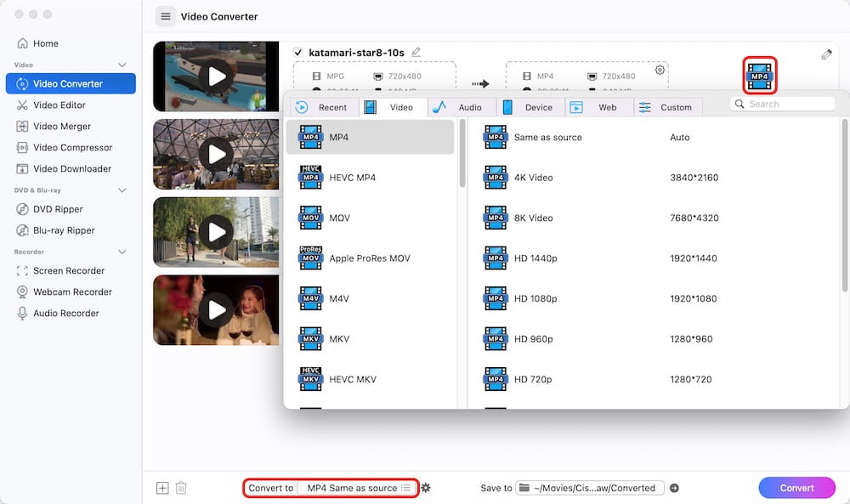Image resolution: width=850 pixels, height=504 pixels.
Task: Click the MP4 output format icon
Action: point(759,76)
